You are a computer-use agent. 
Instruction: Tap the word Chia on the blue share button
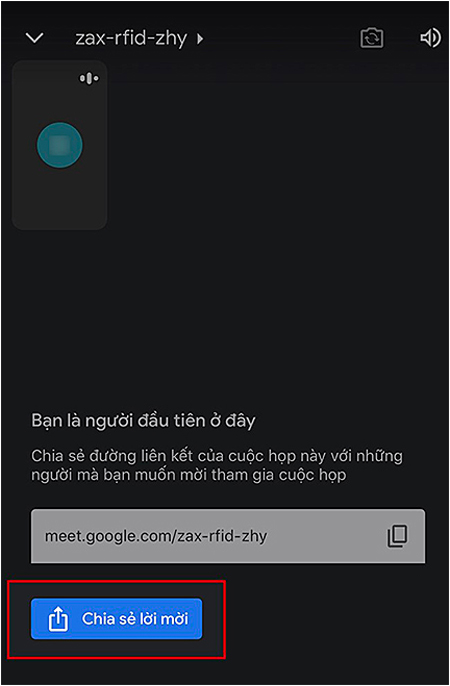pyautogui.click(x=98, y=619)
